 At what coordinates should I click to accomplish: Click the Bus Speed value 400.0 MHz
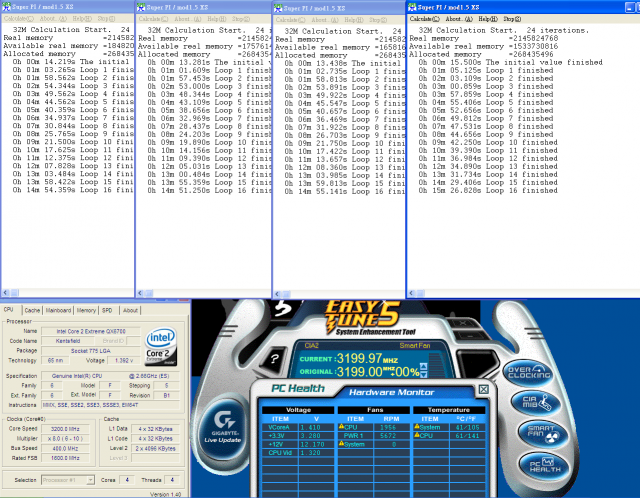[x=65, y=449]
